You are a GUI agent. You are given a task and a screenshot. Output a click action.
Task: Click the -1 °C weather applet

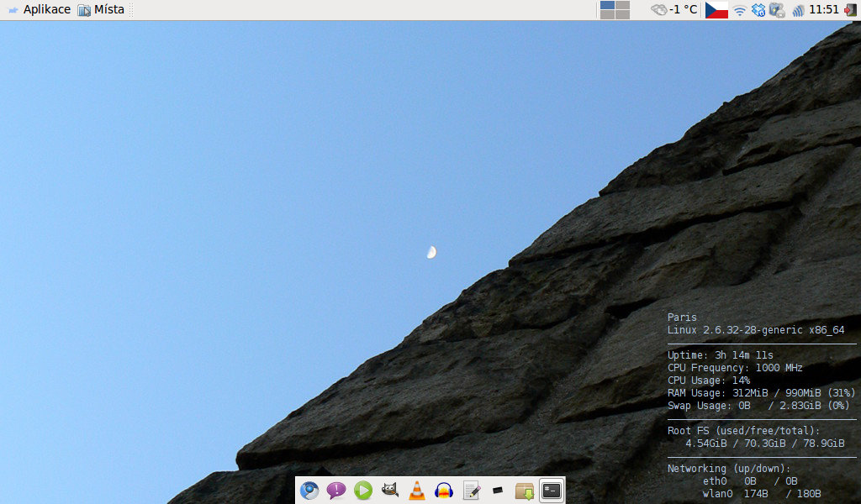pos(674,10)
